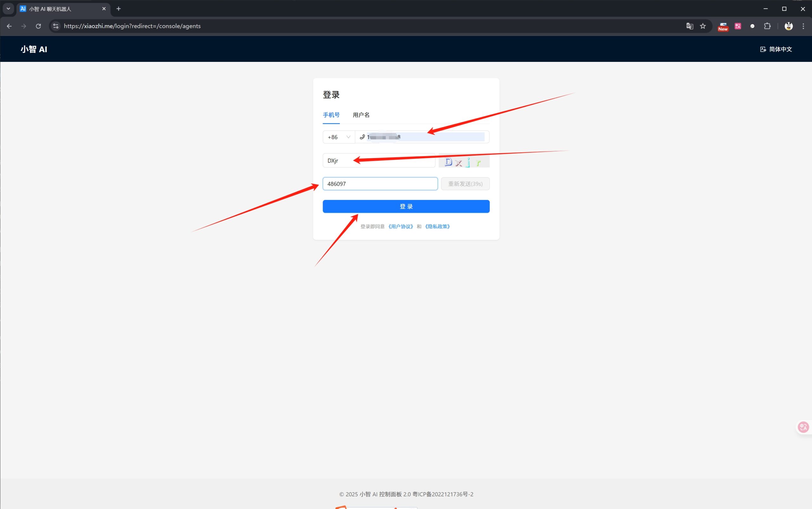Select the 小智 AI 聊天机器人 tab

tap(63, 9)
